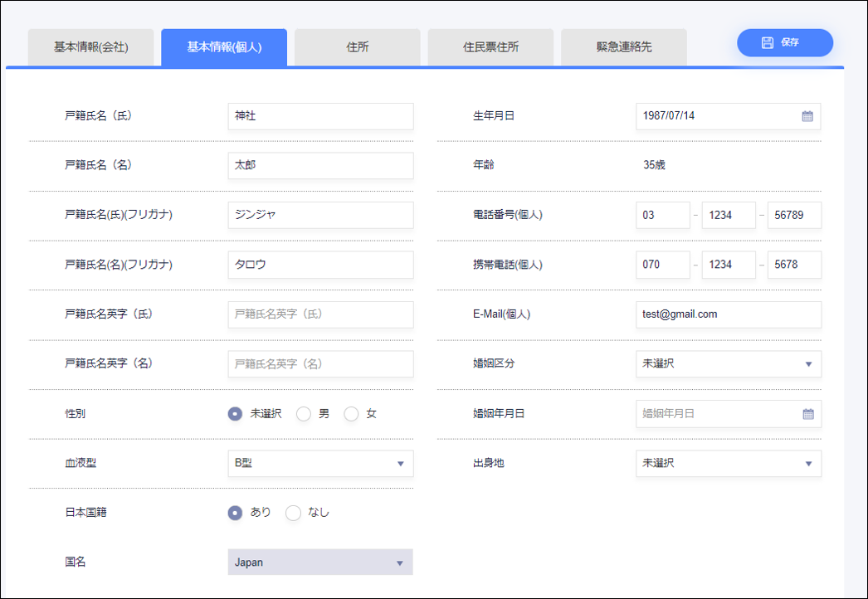Choose 'あり' for Japanese nationality
The width and height of the screenshot is (868, 599).
(x=236, y=513)
